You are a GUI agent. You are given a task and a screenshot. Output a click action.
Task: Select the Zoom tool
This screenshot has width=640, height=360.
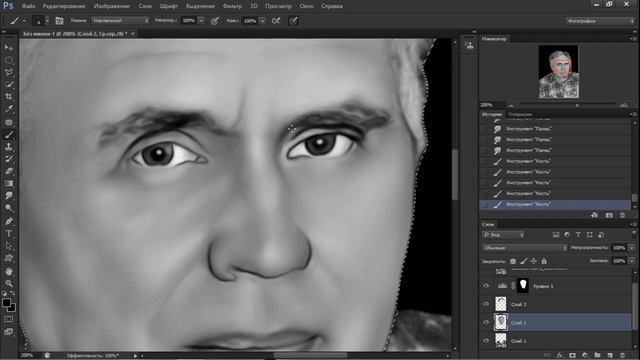(9, 283)
